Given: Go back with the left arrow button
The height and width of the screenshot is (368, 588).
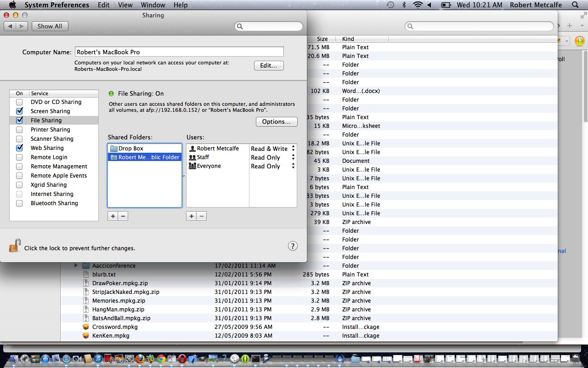Looking at the screenshot, I should point(10,26).
